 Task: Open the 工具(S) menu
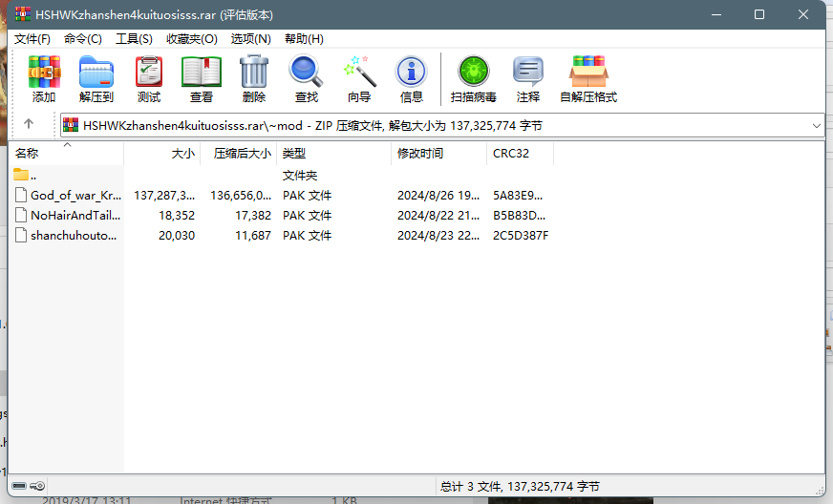tap(134, 39)
